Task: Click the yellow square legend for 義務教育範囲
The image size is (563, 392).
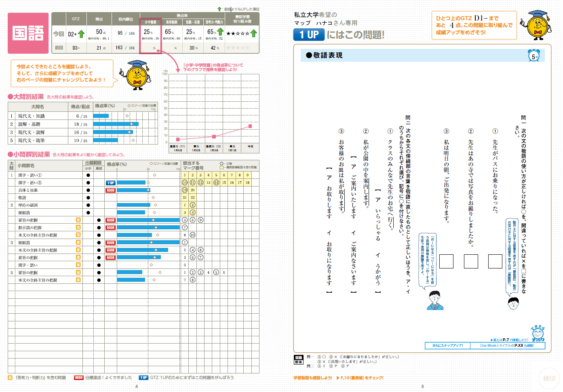Action: tap(221, 167)
